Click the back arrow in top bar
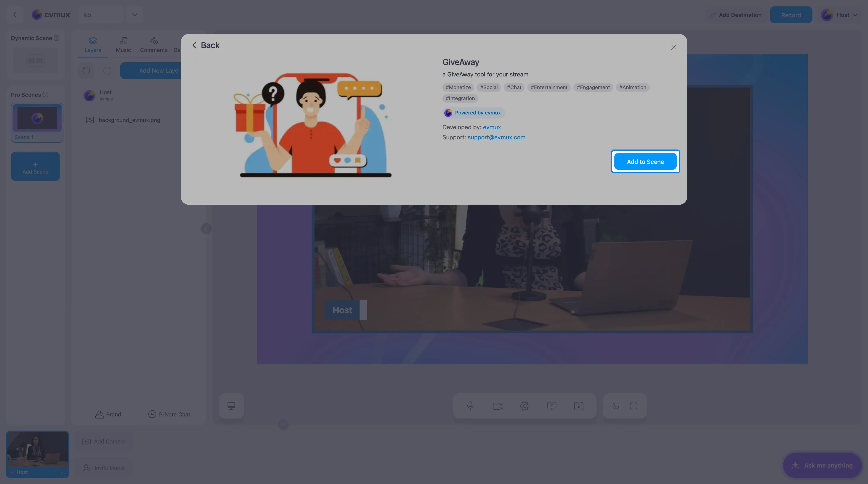Screen dimensions: 868x484 [15, 15]
